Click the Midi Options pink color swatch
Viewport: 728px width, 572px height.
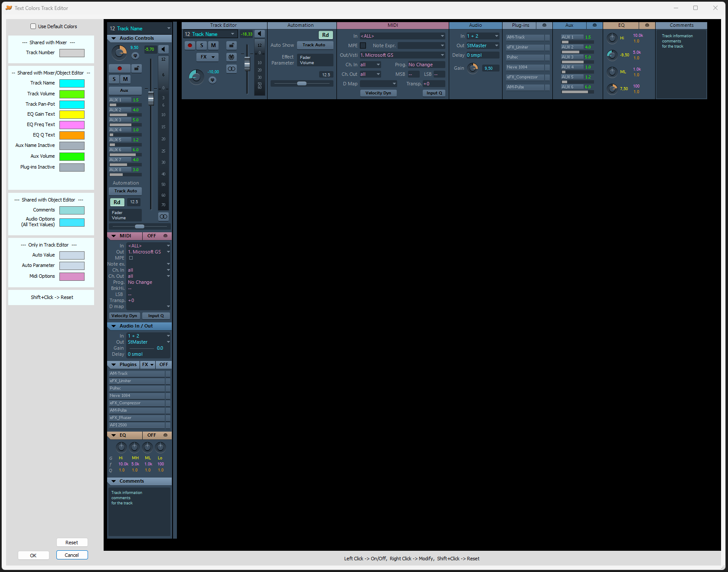72,276
